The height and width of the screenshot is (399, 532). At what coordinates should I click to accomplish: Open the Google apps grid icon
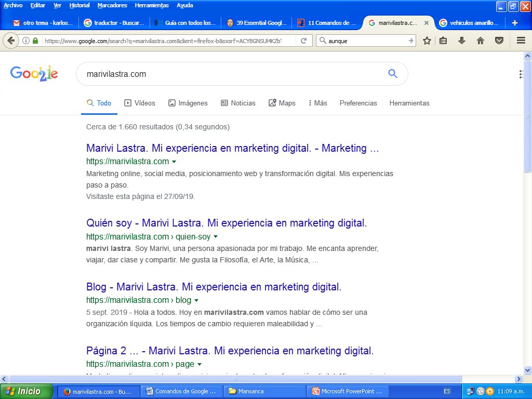click(x=521, y=74)
